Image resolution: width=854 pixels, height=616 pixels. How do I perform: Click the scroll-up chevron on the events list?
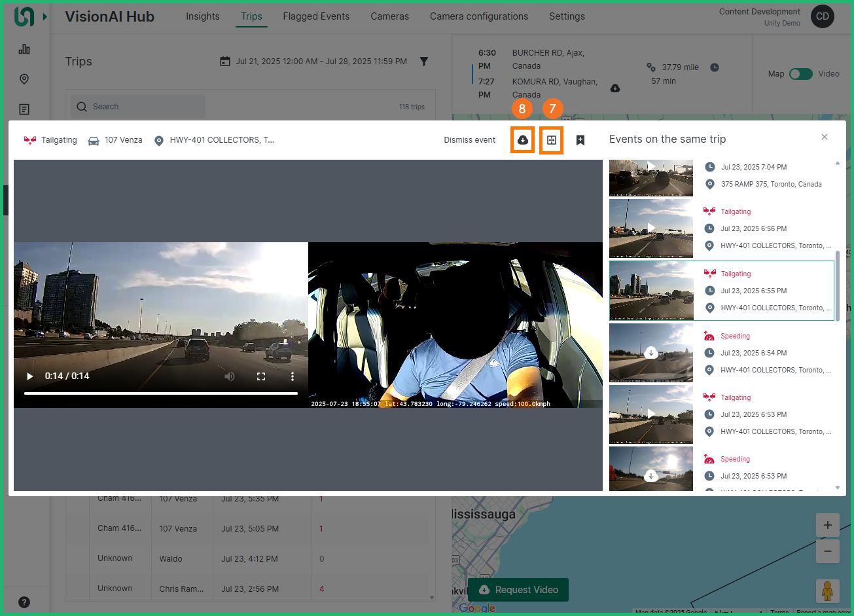(x=838, y=162)
